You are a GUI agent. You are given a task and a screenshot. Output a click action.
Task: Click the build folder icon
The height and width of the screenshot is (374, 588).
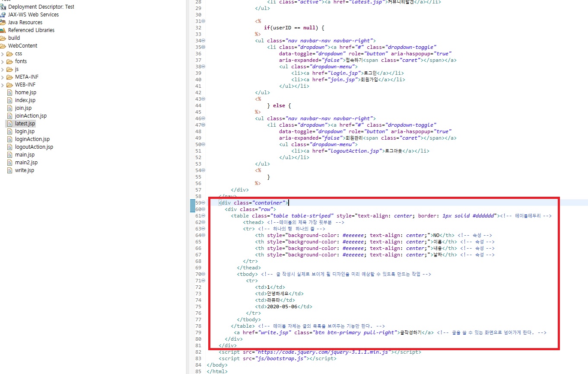(x=3, y=38)
